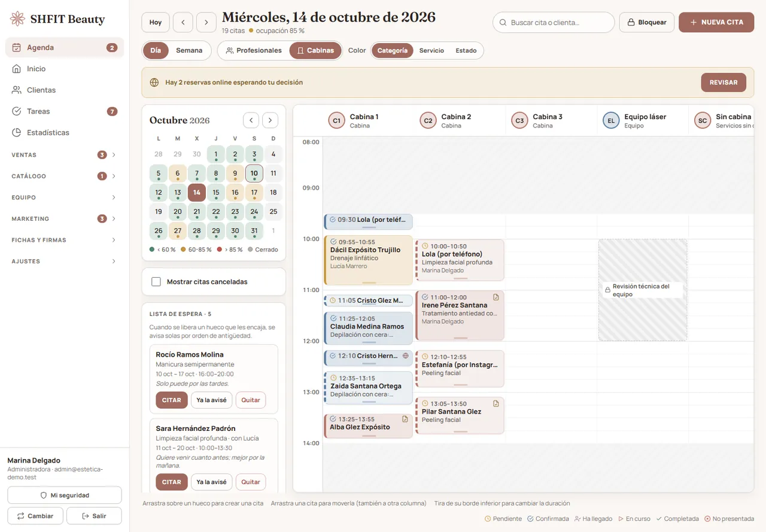Open Clientas in the sidebar

pyautogui.click(x=65, y=90)
